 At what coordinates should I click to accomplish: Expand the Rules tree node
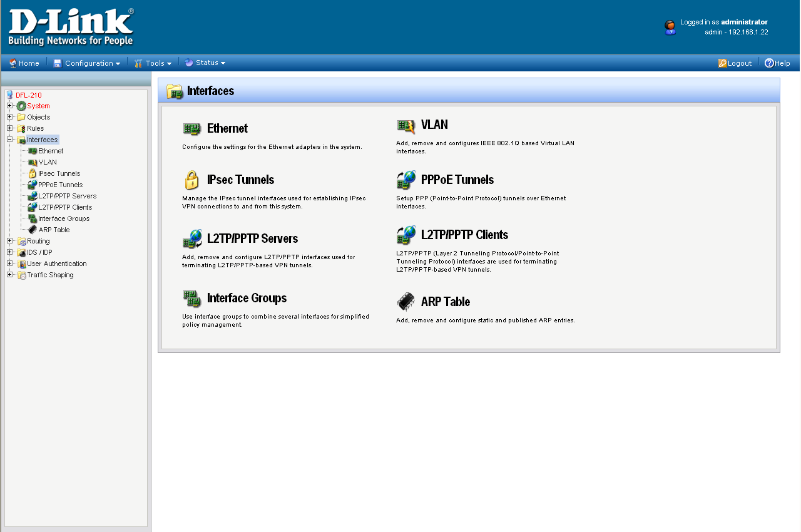10,128
